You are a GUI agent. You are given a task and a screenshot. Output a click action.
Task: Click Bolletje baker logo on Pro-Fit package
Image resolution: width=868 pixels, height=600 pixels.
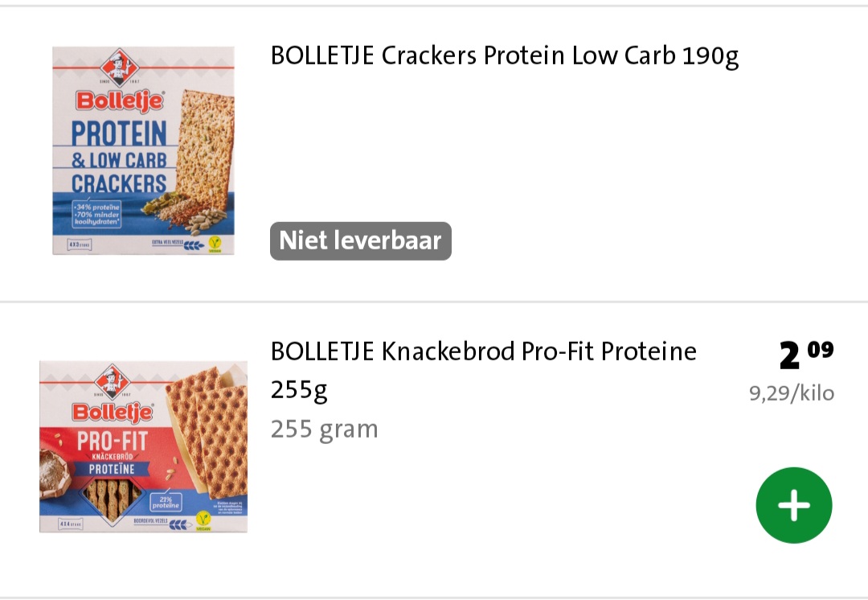pyautogui.click(x=113, y=380)
